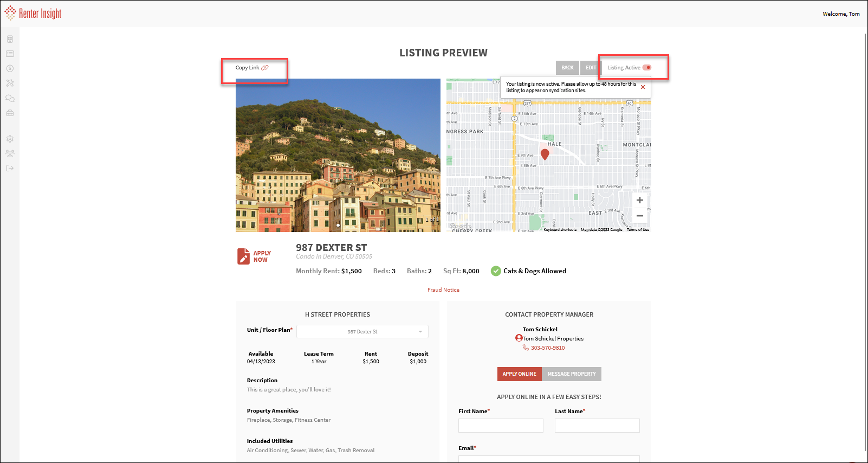The height and width of the screenshot is (463, 868).
Task: Click the Welcome, Tom user text
Action: pos(841,14)
